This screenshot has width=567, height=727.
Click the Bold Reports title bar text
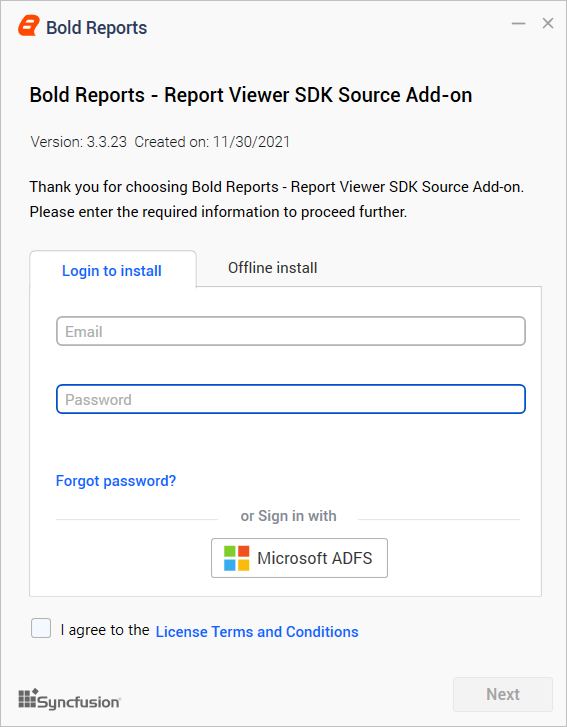point(96,28)
